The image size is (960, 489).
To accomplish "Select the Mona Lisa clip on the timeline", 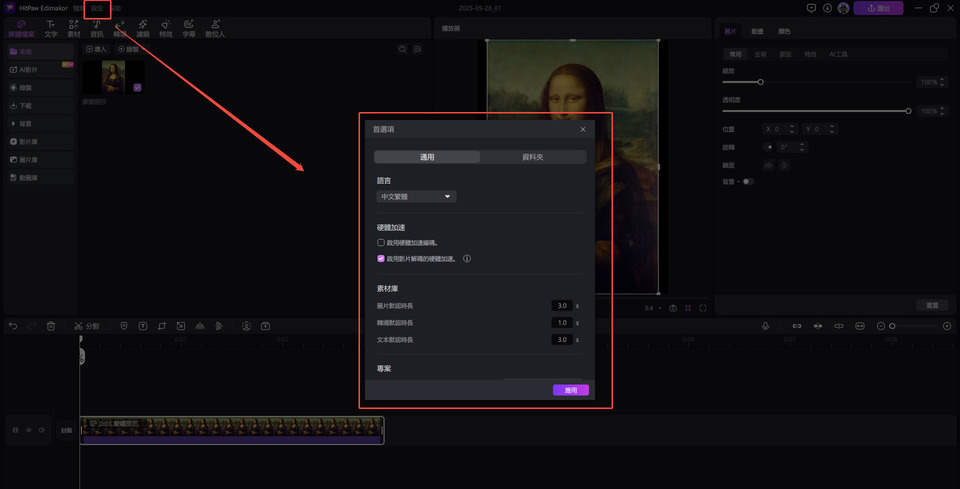I will point(232,430).
